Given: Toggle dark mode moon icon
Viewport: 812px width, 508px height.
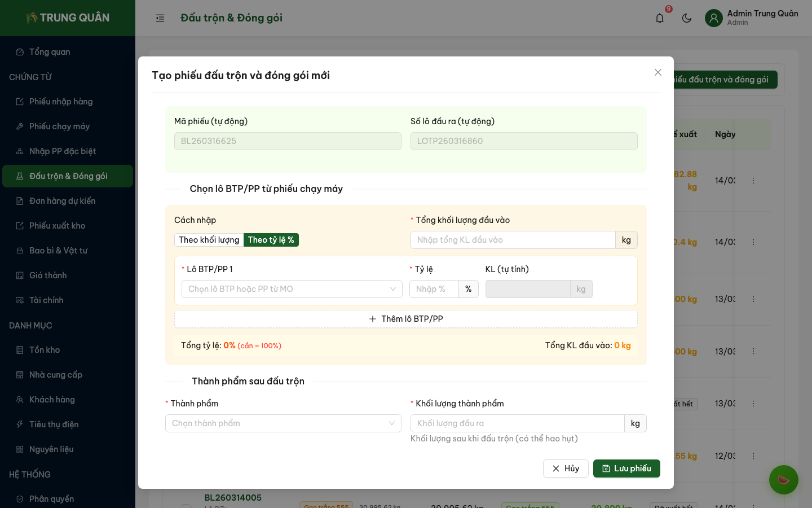Looking at the screenshot, I should [687, 18].
